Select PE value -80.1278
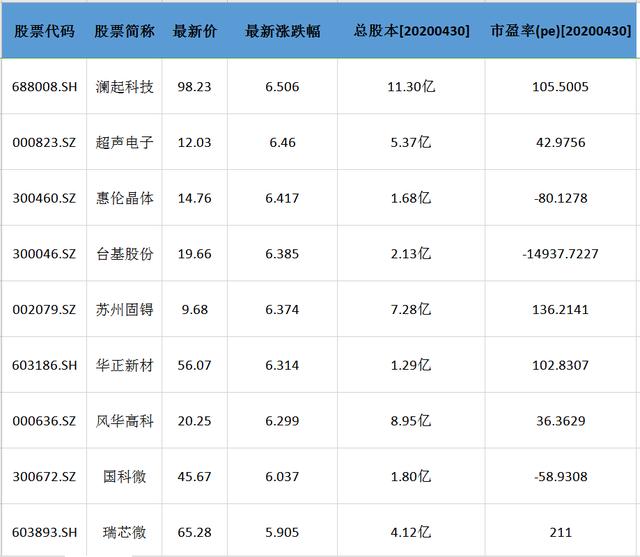The height and width of the screenshot is (557, 640). point(561,198)
